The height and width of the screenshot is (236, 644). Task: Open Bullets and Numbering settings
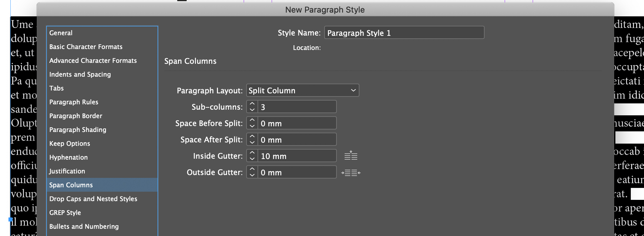pyautogui.click(x=84, y=227)
